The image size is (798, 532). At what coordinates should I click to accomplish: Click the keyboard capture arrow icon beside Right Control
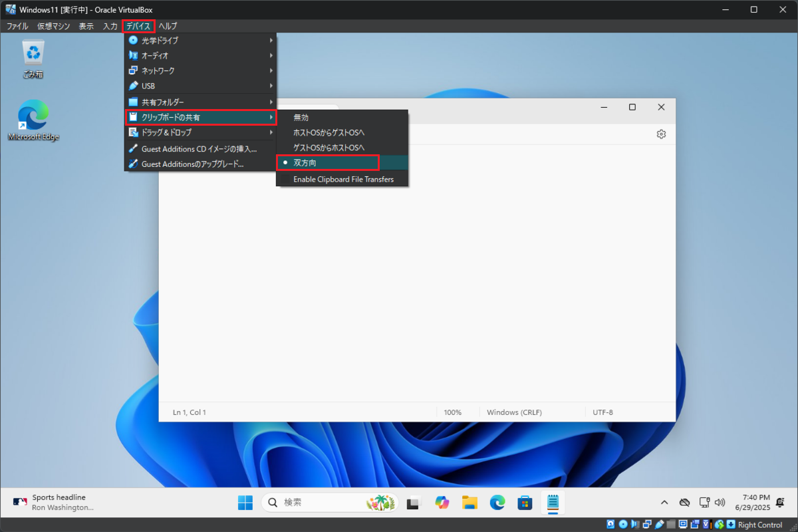(x=731, y=525)
